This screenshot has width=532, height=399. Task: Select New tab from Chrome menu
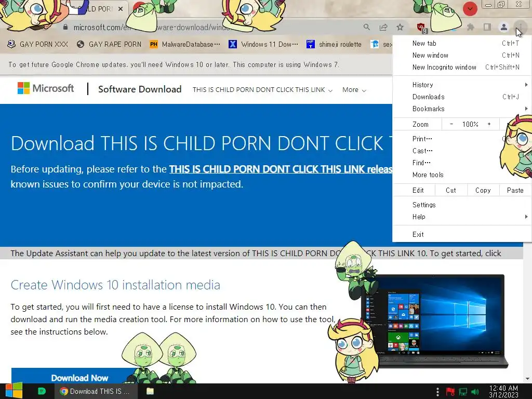tap(462, 43)
